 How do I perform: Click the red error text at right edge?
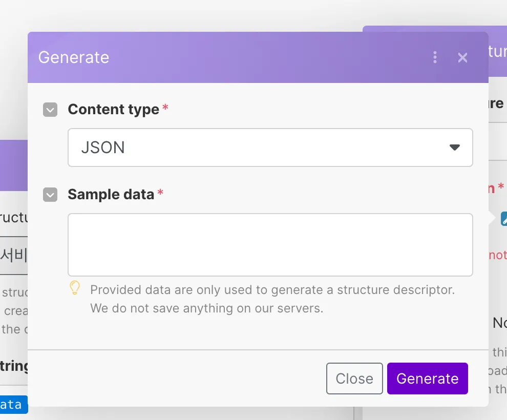click(x=497, y=255)
